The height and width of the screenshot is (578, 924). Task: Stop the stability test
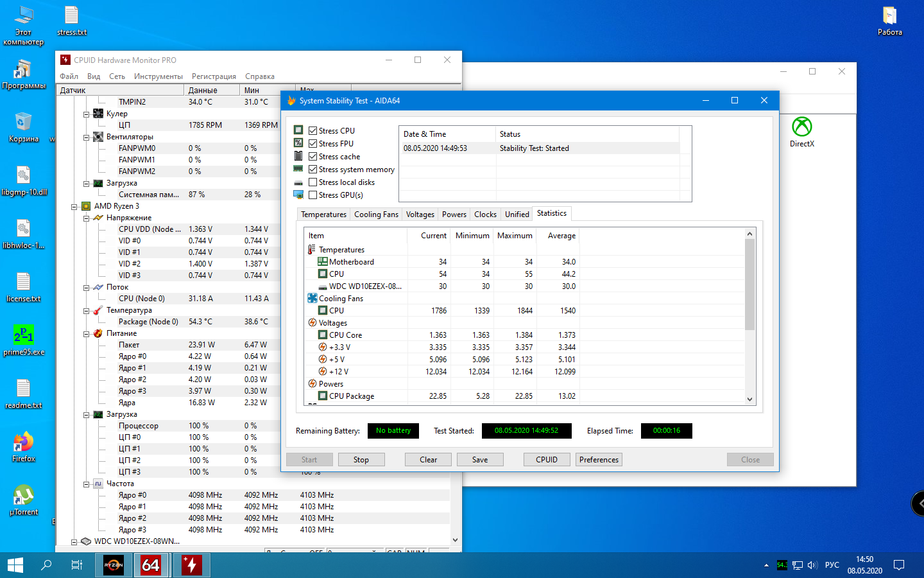click(x=361, y=460)
